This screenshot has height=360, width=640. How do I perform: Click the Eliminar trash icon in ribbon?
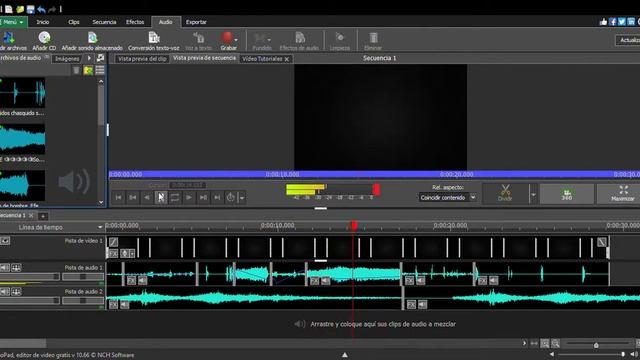pyautogui.click(x=373, y=38)
